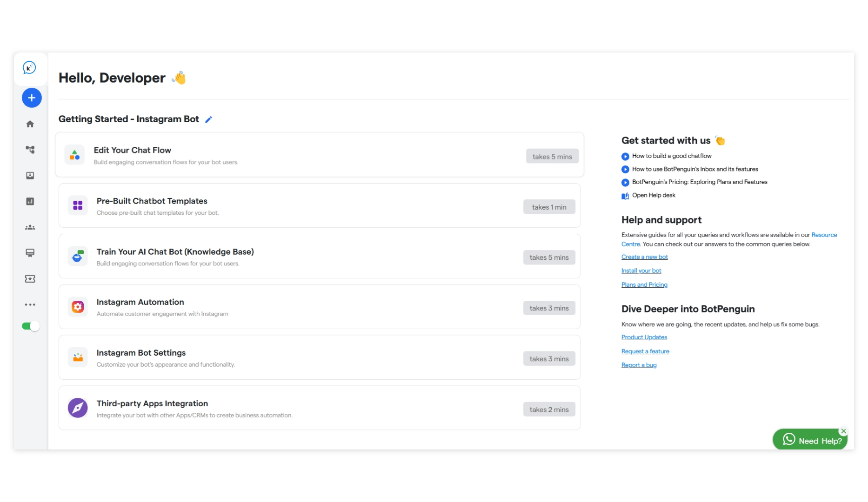Click the 'Need Help?' button text

820,441
